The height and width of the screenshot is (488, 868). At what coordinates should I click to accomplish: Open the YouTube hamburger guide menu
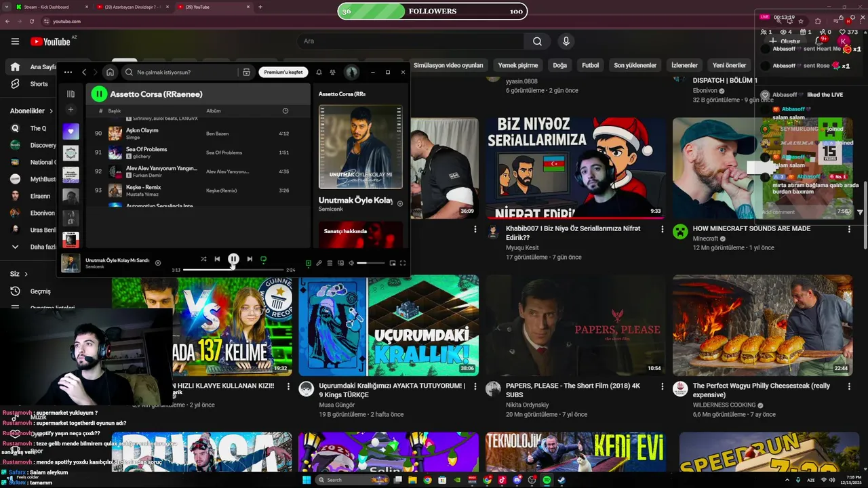tap(15, 41)
